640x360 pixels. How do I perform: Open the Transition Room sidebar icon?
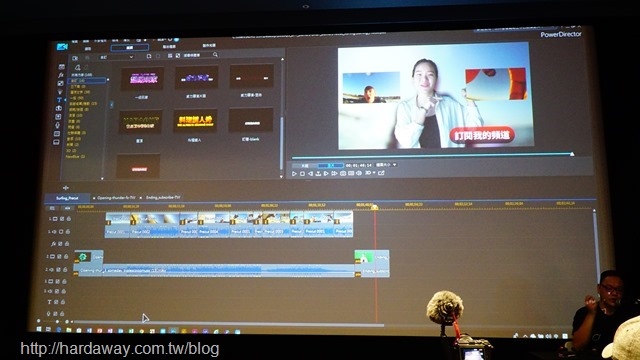[x=59, y=108]
